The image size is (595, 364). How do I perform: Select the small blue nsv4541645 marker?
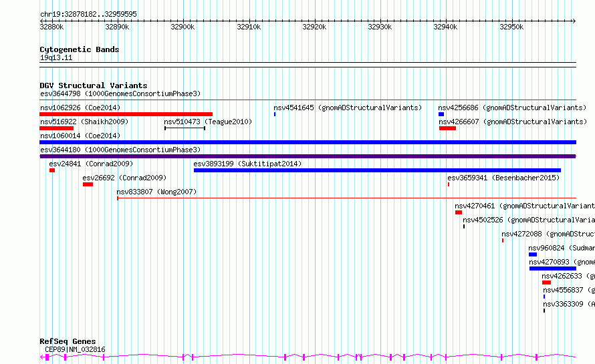275,114
